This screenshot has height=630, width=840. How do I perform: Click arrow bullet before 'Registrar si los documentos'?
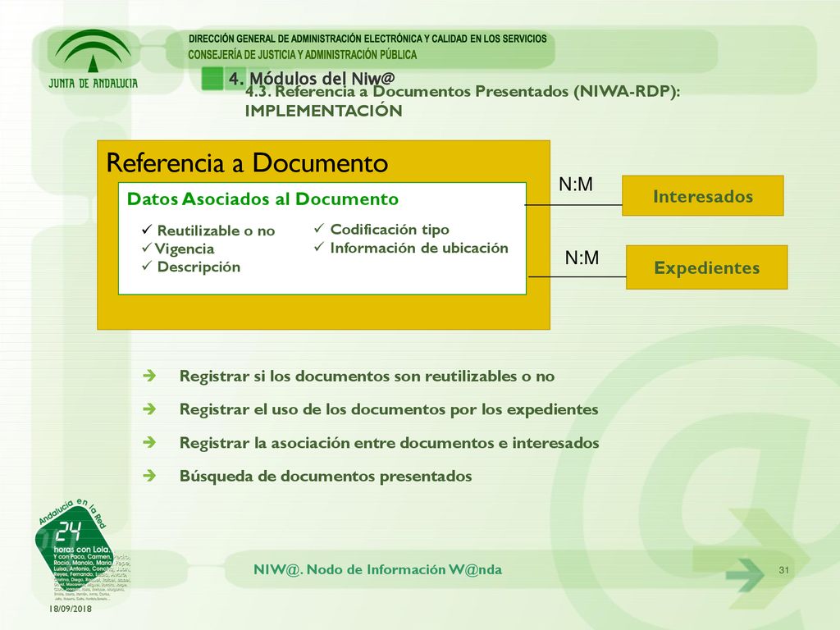click(149, 376)
